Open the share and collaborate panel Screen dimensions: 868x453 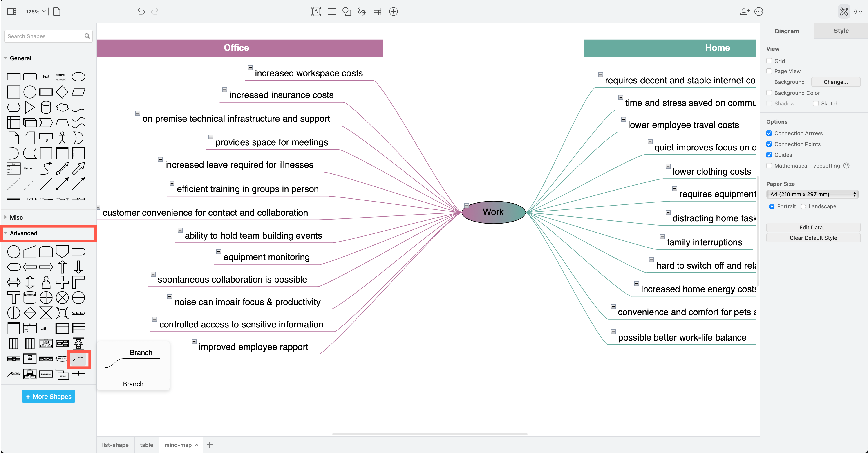(x=745, y=11)
